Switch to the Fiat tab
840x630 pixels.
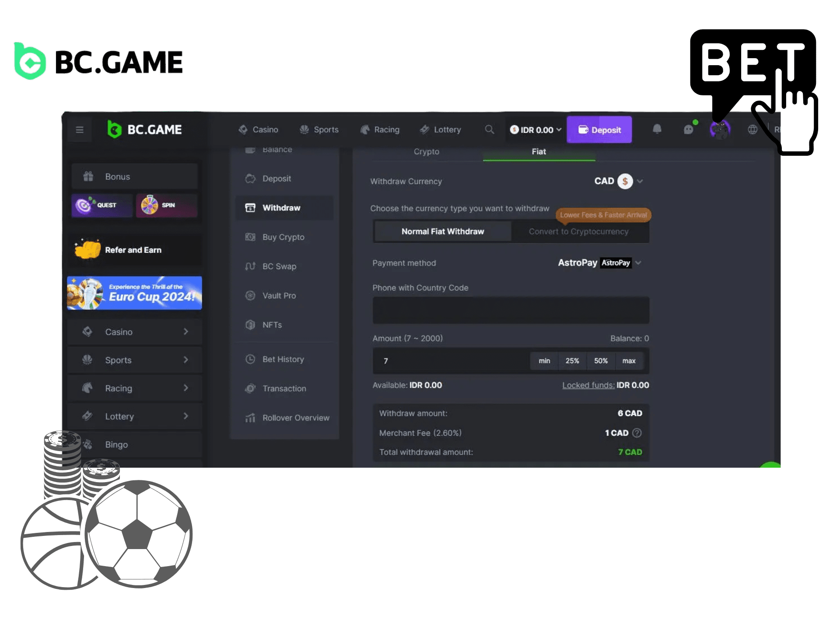tap(539, 151)
